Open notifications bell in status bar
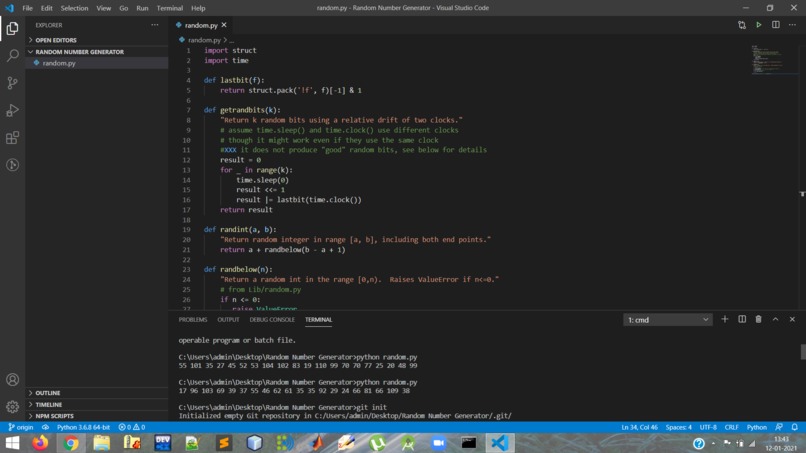 pos(794,427)
